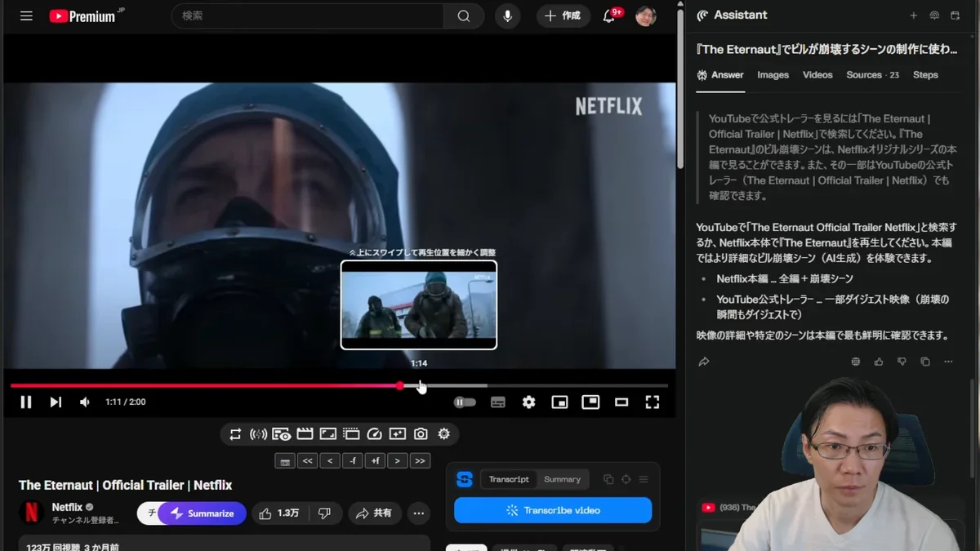
Task: Start new Assistant thread plus icon
Action: pyautogui.click(x=914, y=16)
